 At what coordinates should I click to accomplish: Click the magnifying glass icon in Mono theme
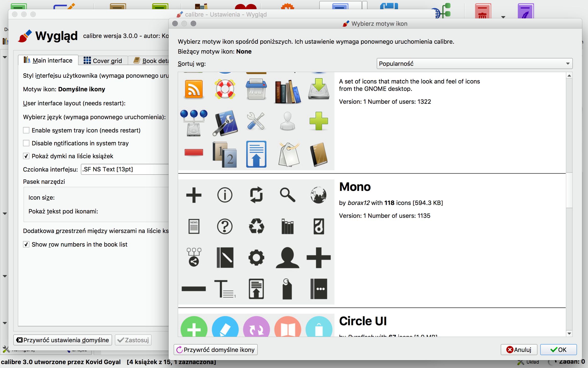[x=287, y=195]
